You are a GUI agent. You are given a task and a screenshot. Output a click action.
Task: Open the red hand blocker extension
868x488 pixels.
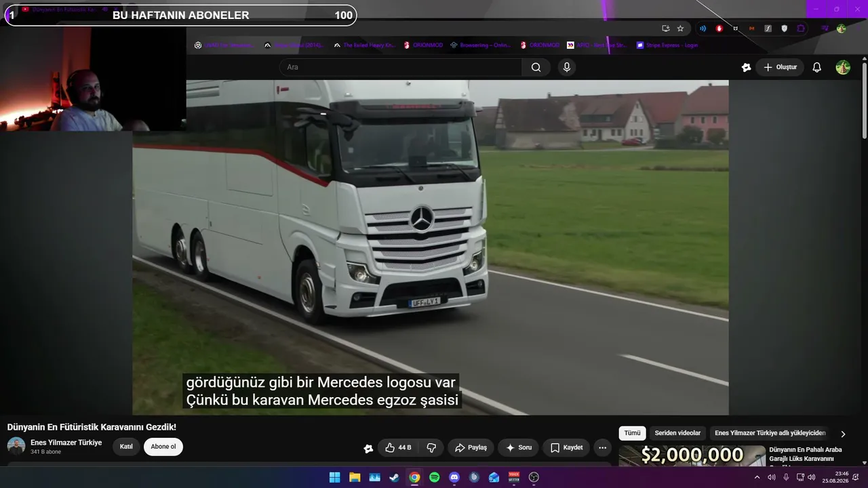click(719, 28)
